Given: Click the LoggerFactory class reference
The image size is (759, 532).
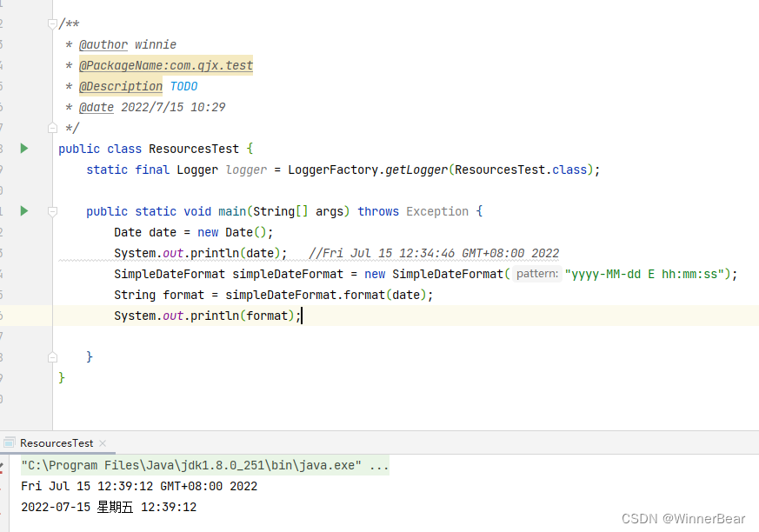Looking at the screenshot, I should pyautogui.click(x=333, y=170).
